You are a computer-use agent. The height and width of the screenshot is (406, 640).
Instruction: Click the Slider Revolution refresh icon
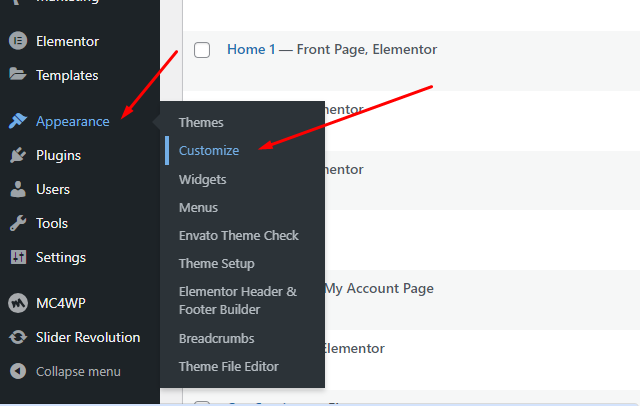(17, 337)
